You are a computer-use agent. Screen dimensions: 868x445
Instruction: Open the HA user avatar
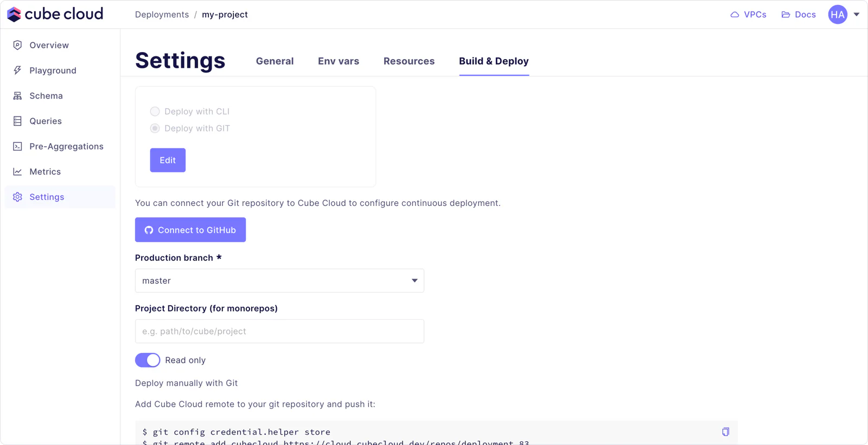[x=838, y=15]
